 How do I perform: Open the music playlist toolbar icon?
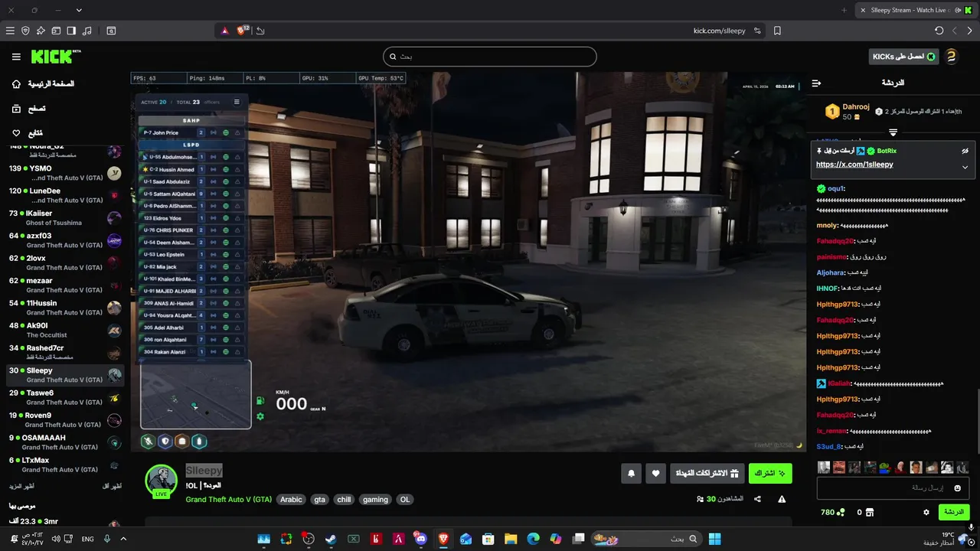(x=87, y=31)
